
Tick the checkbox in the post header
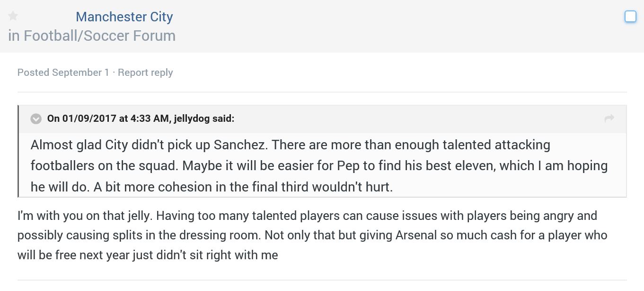(x=630, y=17)
